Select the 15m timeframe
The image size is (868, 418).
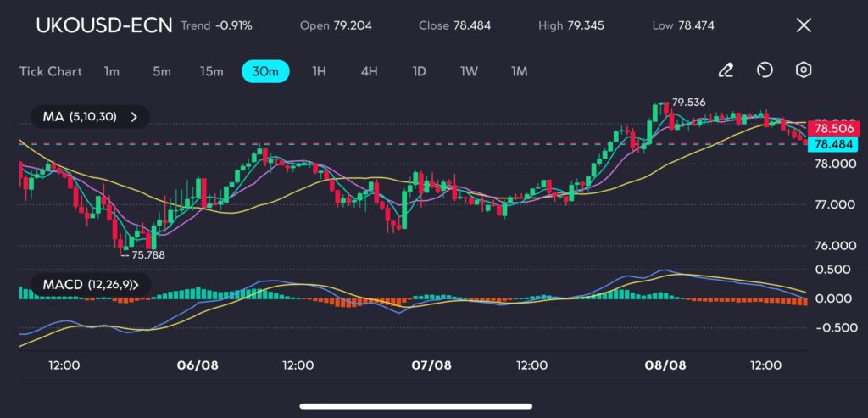211,71
